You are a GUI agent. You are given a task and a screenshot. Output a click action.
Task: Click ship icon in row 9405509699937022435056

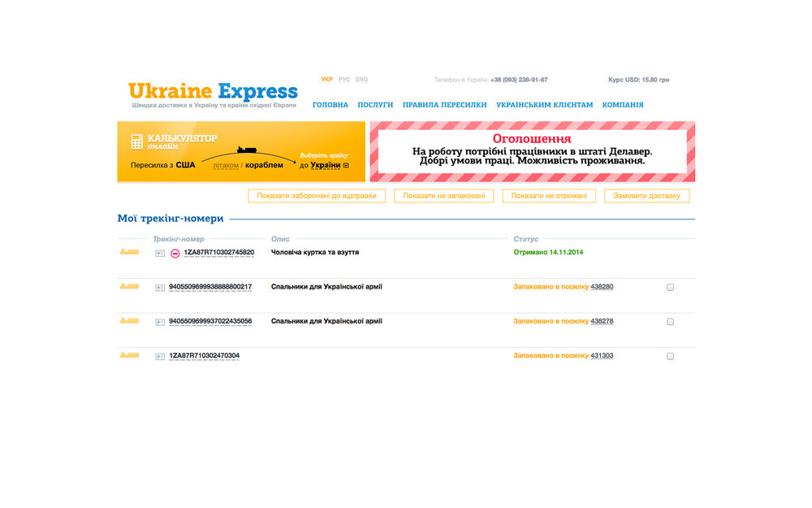coord(129,321)
